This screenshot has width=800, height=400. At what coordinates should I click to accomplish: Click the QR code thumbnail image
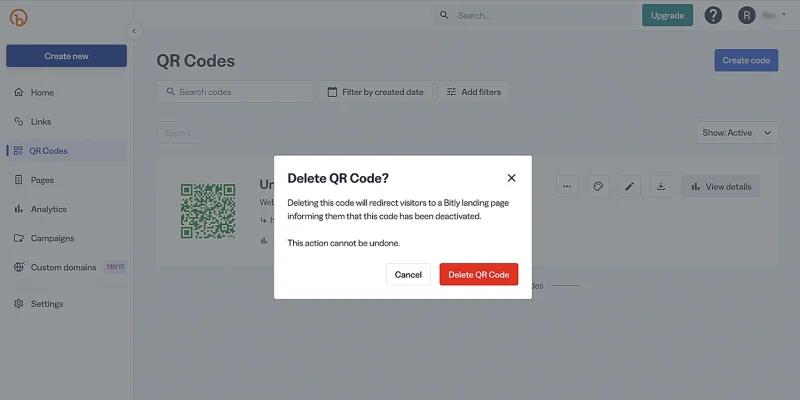(x=208, y=211)
